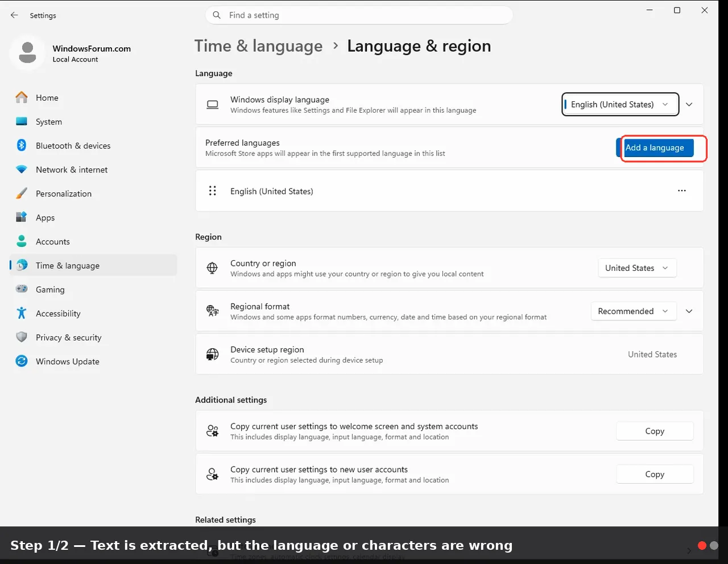Expand the Regional format section chevron
Image resolution: width=728 pixels, height=564 pixels.
pyautogui.click(x=689, y=311)
